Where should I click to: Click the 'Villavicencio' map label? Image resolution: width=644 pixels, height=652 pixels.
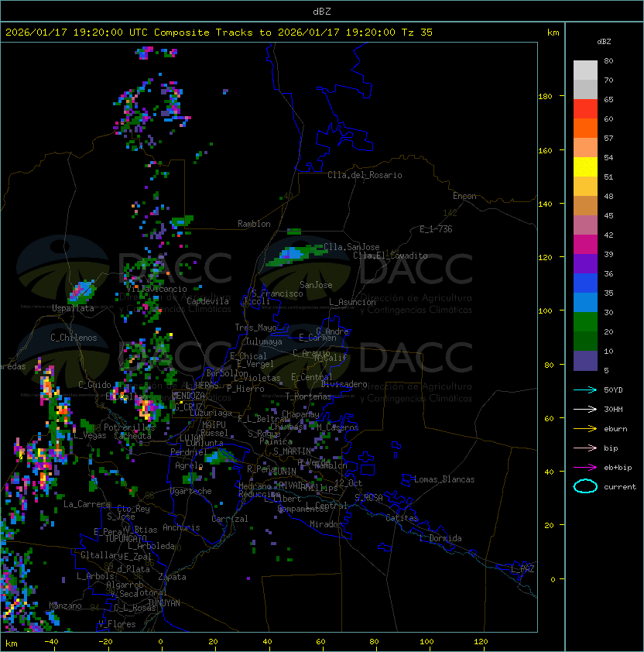click(156, 289)
